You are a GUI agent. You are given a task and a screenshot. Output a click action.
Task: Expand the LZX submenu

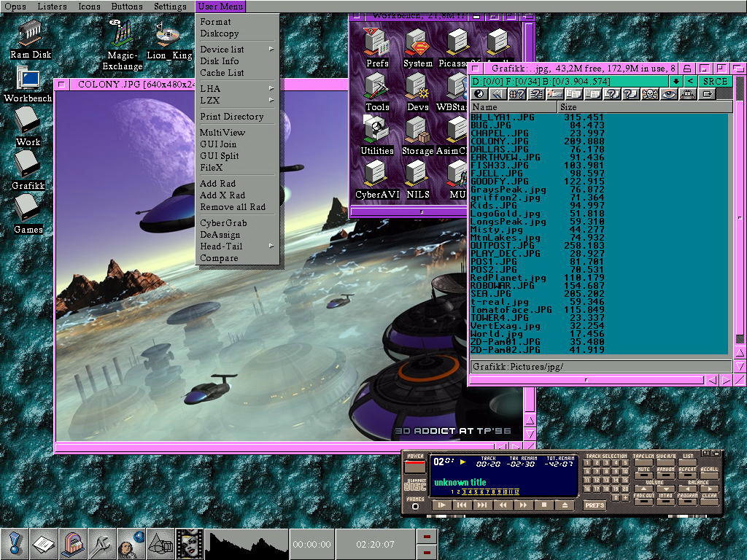point(237,101)
